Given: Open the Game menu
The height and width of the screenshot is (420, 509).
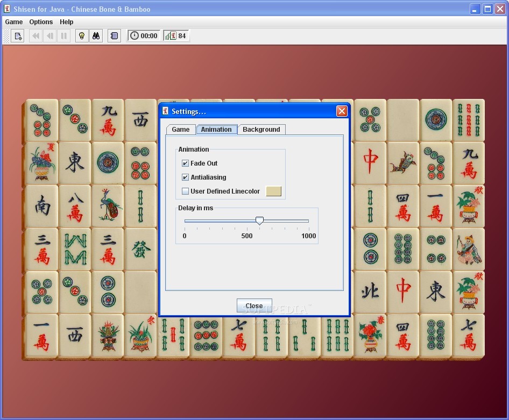Looking at the screenshot, I should [14, 22].
